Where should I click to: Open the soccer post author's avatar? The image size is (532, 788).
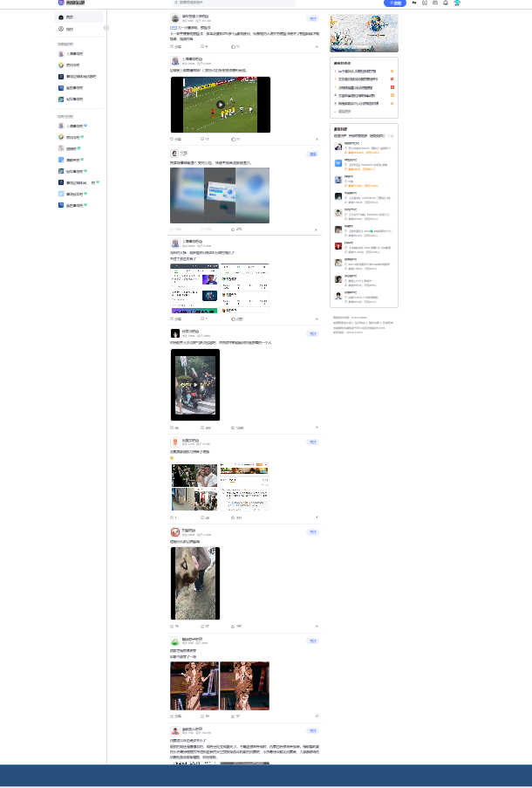(x=175, y=61)
